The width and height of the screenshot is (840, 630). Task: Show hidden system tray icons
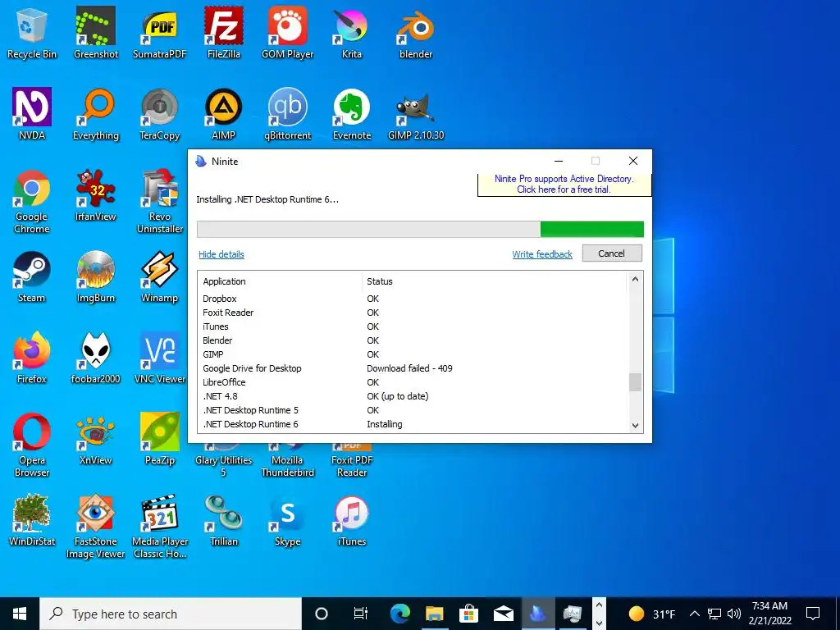point(694,614)
